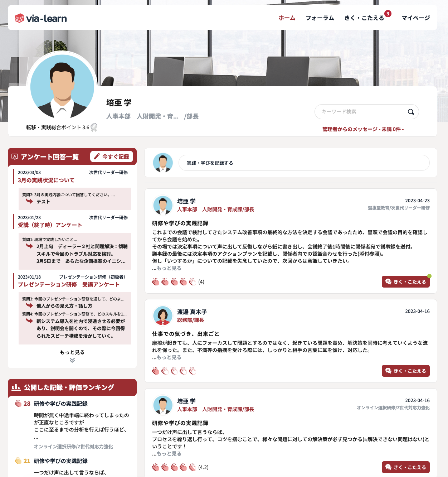Expand survey list with the double chevron

tap(72, 361)
